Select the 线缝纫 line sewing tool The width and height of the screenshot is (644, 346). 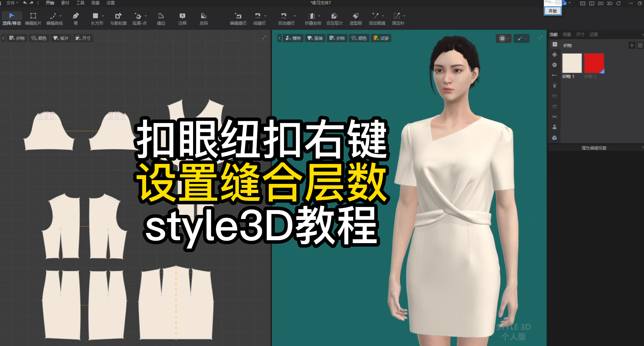(x=259, y=19)
